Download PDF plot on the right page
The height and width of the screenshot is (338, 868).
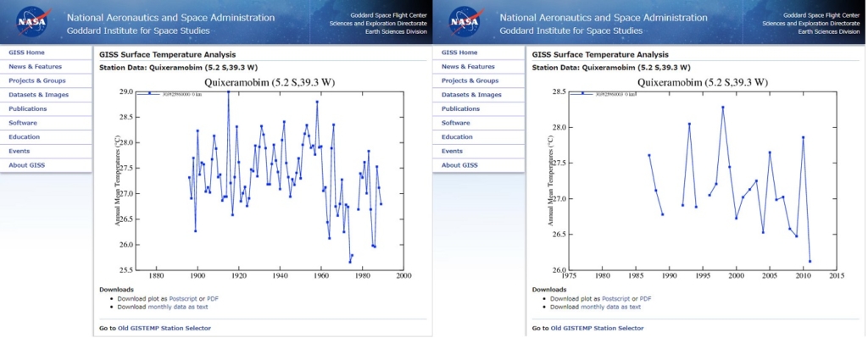click(645, 299)
